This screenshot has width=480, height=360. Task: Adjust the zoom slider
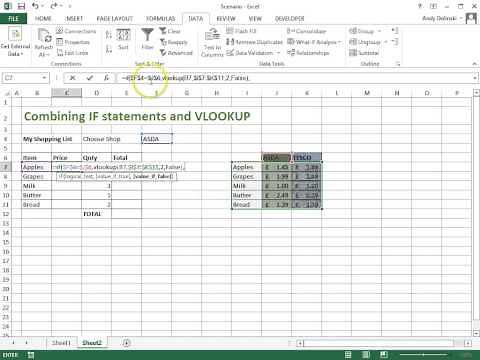tap(423, 355)
